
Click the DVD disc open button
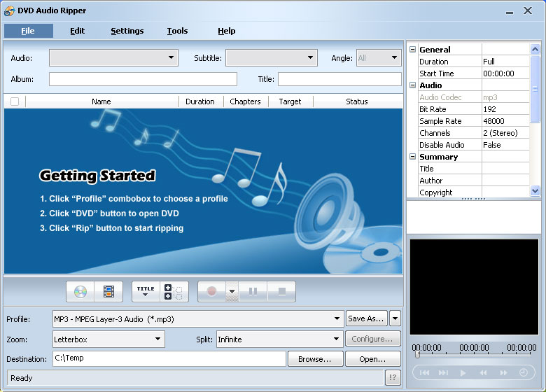[x=80, y=291]
